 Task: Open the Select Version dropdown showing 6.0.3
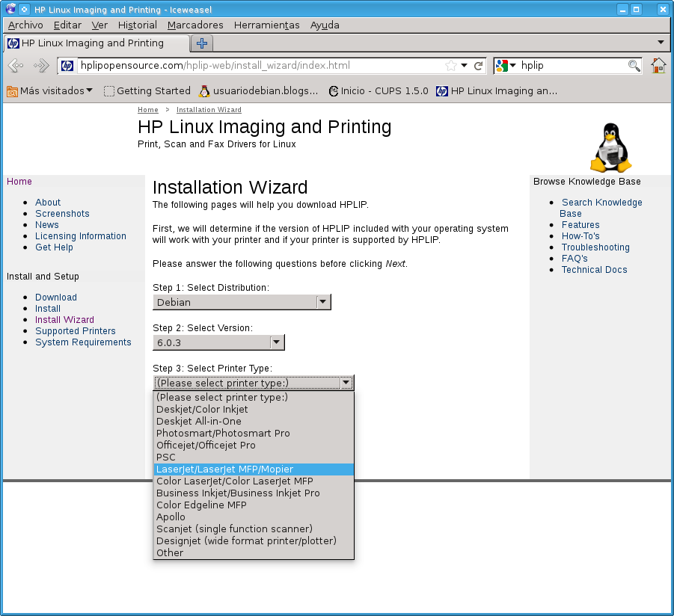tap(218, 342)
